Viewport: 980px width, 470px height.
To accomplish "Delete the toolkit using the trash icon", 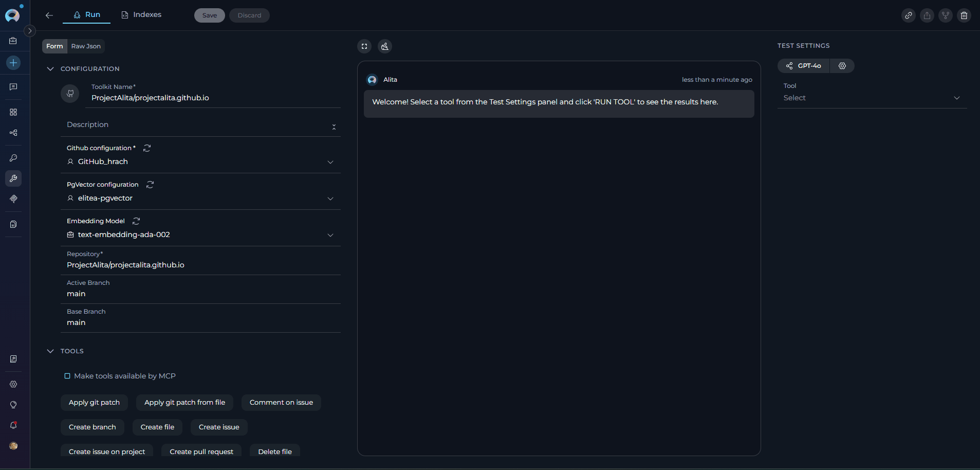I will click(964, 15).
